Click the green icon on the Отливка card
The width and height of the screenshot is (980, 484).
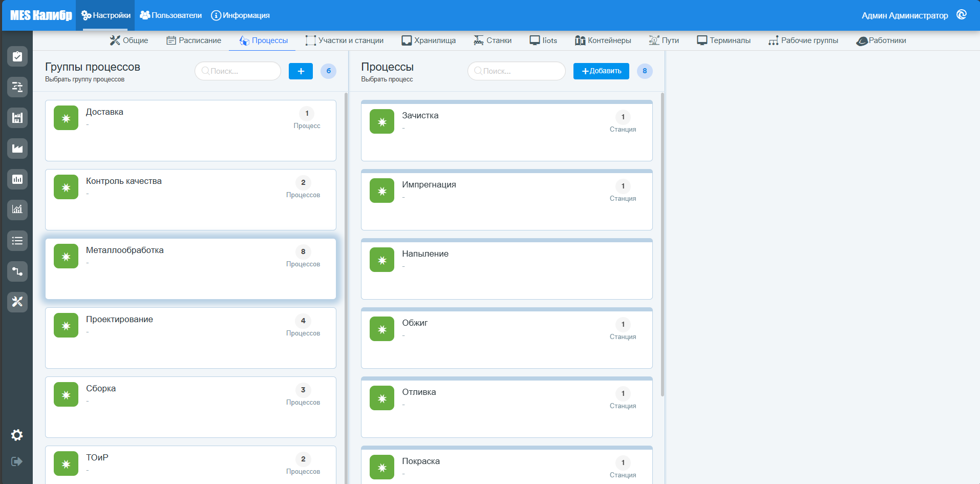[x=382, y=398]
